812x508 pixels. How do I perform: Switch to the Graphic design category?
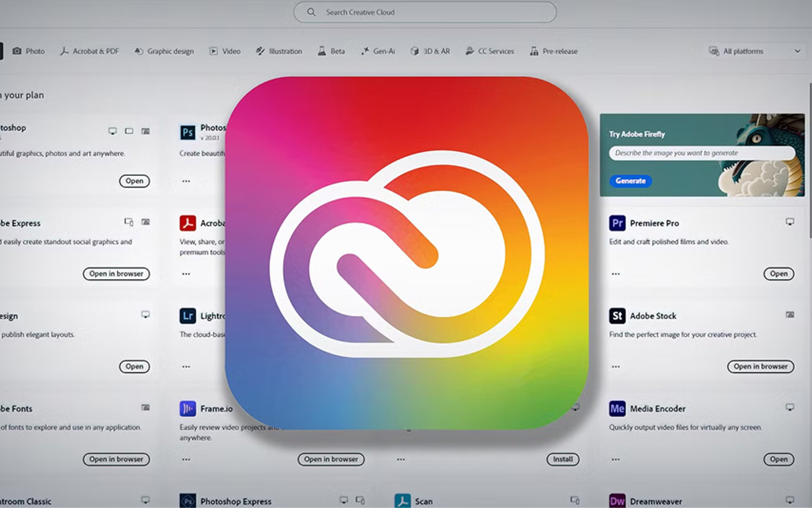coord(164,52)
